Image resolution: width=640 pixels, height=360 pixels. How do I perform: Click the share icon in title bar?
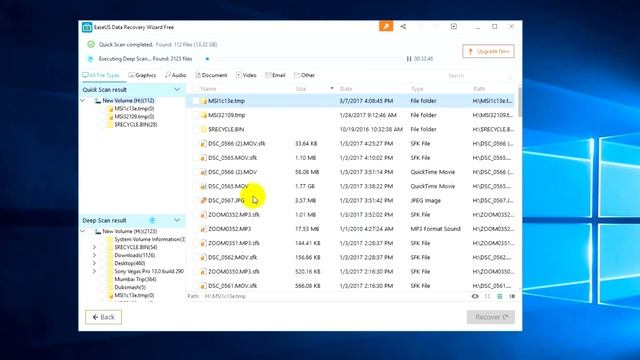pyautogui.click(x=403, y=27)
